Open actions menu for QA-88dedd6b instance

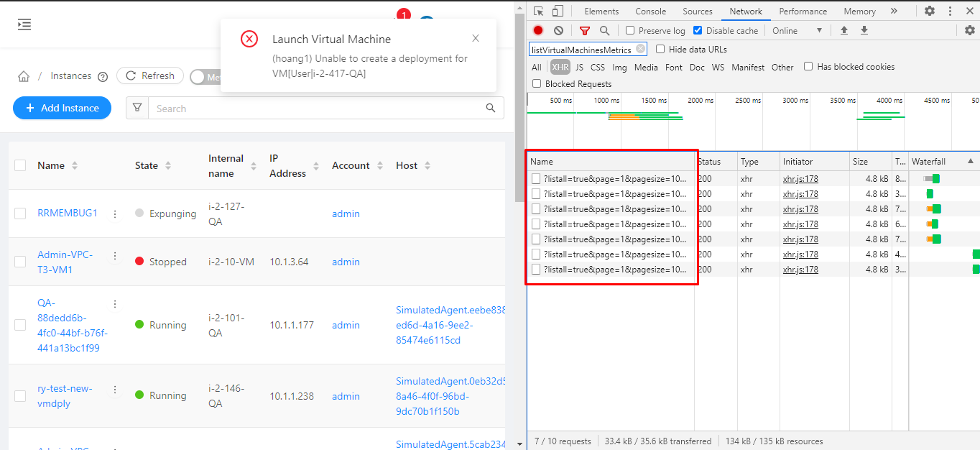click(114, 304)
